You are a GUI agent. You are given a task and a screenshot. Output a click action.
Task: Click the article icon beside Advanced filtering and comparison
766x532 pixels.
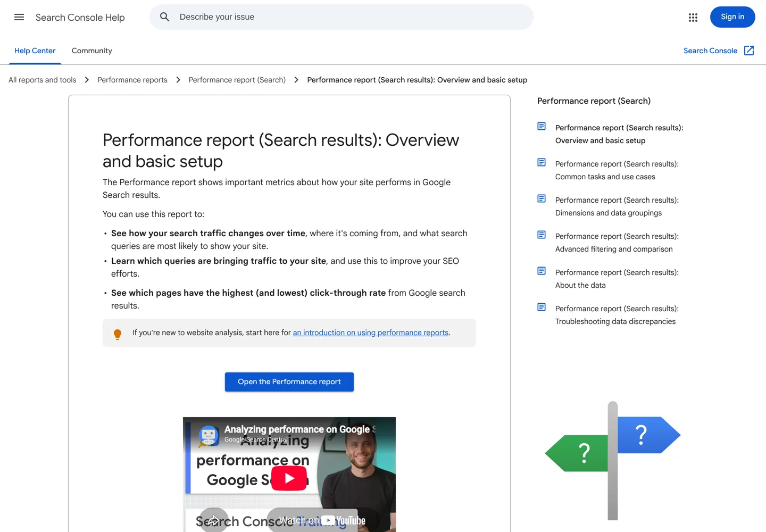[542, 235]
